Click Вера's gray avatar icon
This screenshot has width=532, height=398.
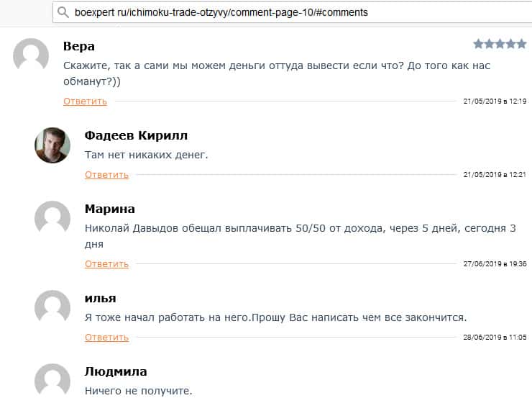pyautogui.click(x=31, y=55)
